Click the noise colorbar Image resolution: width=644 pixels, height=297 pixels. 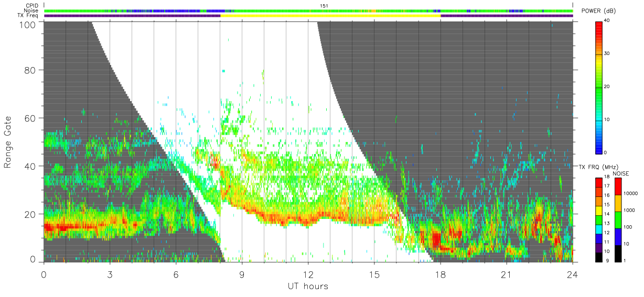[x=618, y=220]
